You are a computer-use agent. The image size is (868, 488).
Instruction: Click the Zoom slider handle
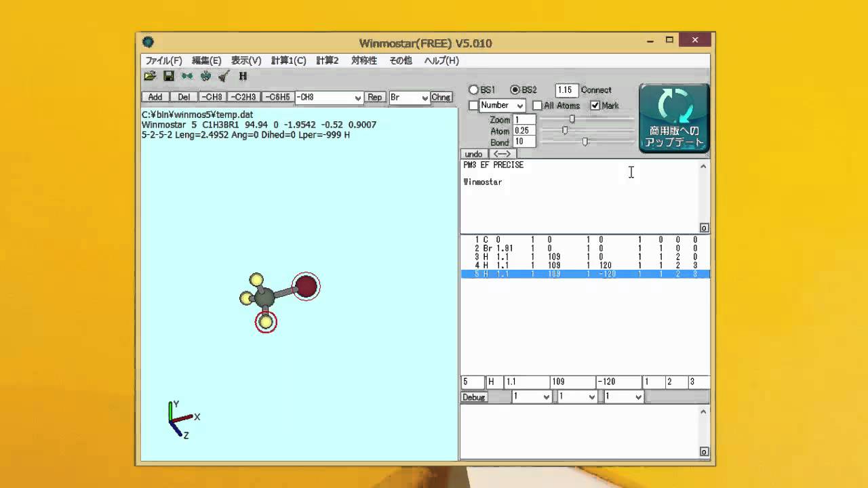coord(572,119)
